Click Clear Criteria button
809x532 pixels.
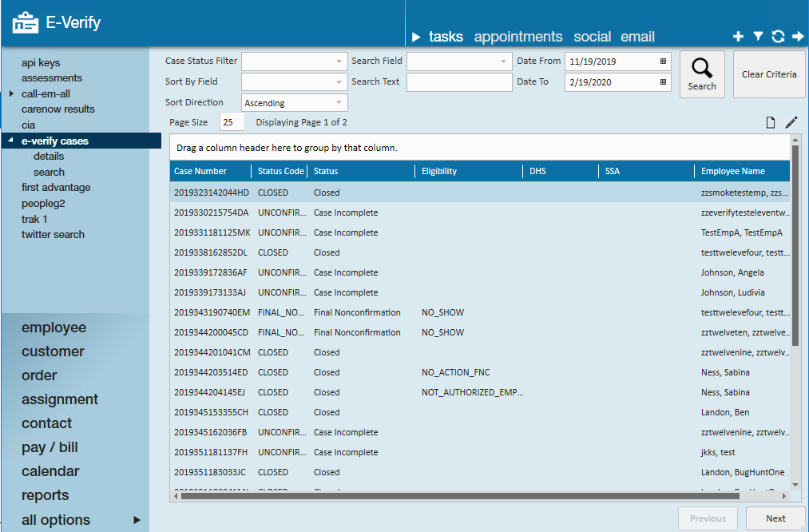pos(769,74)
